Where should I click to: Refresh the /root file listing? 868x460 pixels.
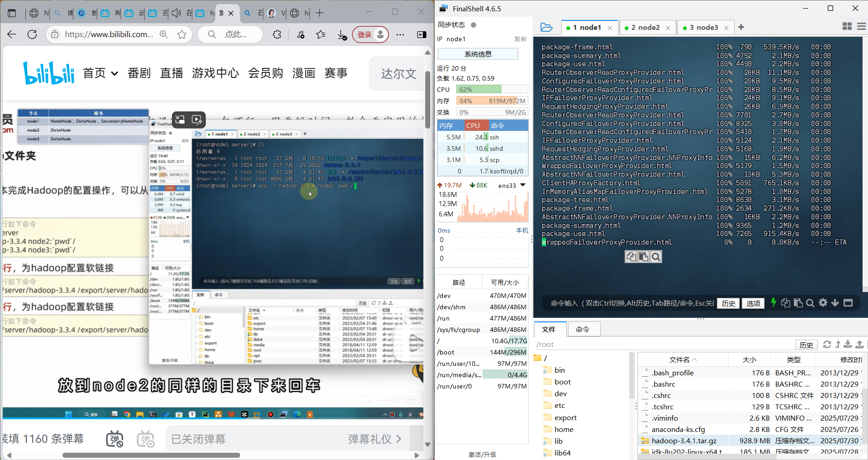pos(827,345)
